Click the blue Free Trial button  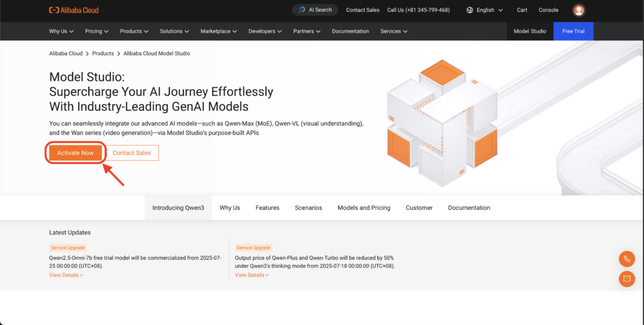[574, 31]
